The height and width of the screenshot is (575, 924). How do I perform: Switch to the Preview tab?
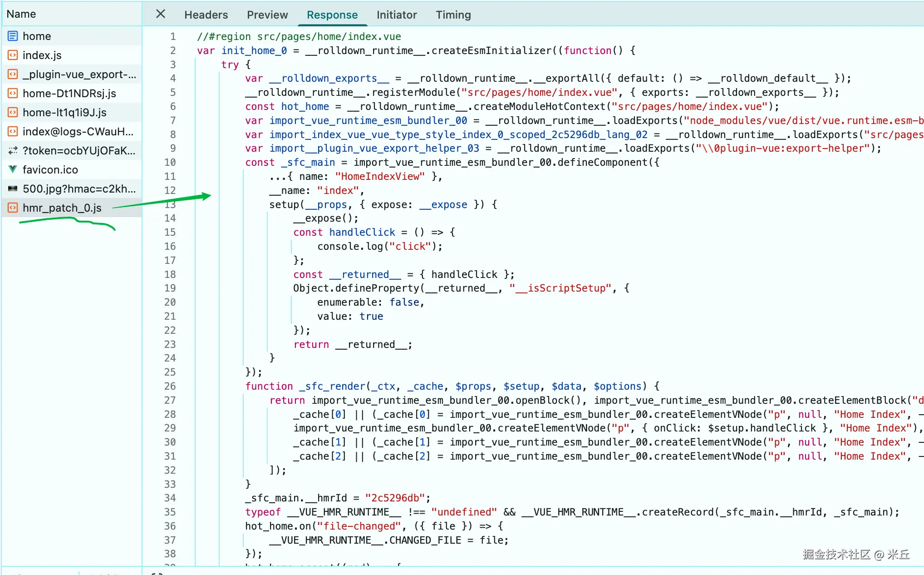pyautogui.click(x=267, y=15)
